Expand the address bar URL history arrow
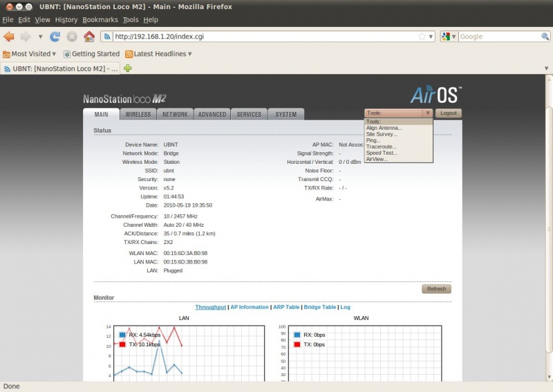This screenshot has height=392, width=553. click(431, 37)
